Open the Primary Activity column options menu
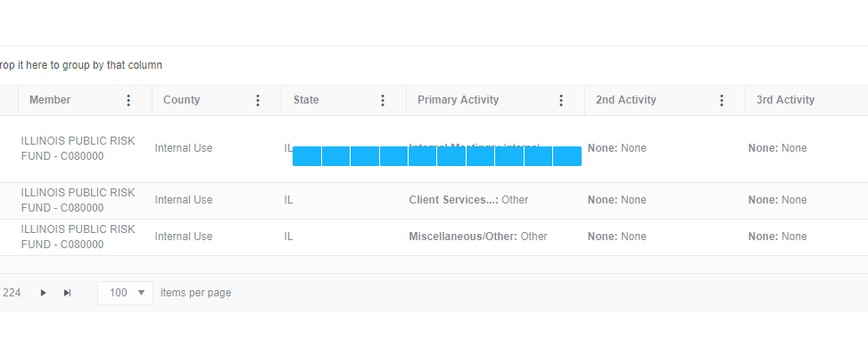This screenshot has height=341, width=868. [561, 100]
